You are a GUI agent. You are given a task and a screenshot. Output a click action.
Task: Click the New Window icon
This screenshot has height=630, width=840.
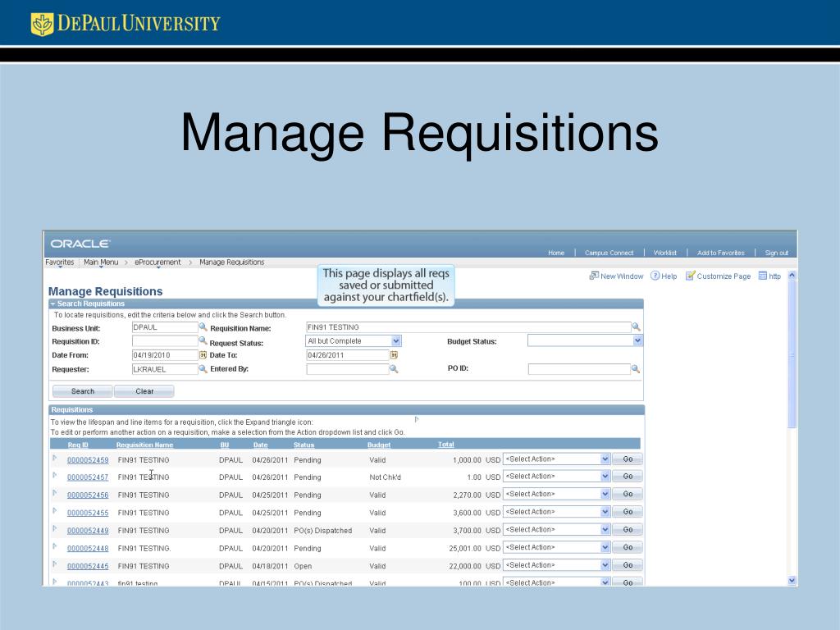(x=594, y=276)
